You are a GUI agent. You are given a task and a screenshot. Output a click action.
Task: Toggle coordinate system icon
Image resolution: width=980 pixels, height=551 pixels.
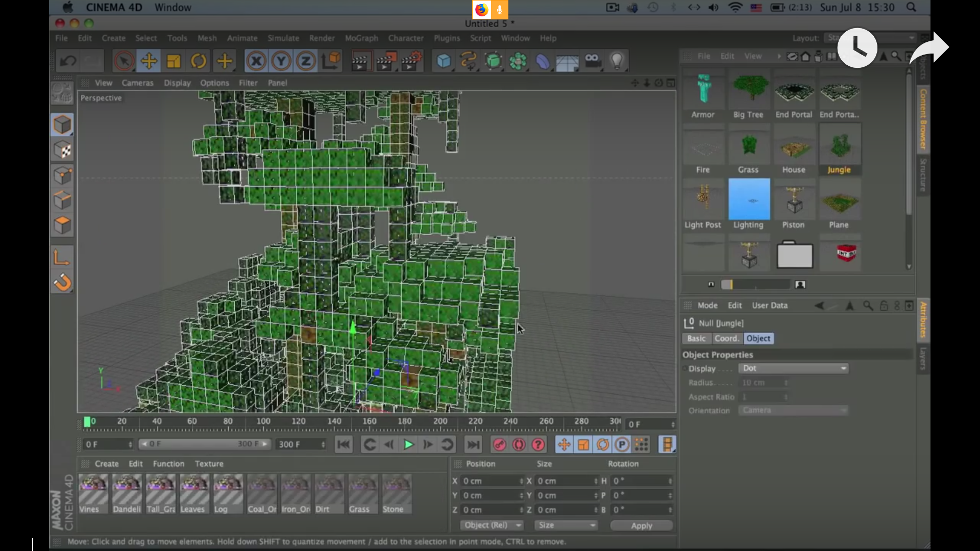(x=331, y=61)
